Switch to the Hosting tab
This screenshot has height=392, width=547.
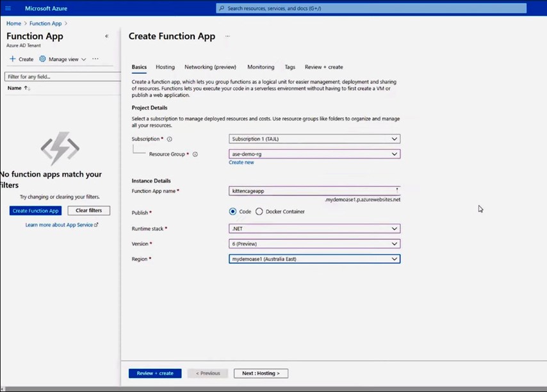click(165, 67)
